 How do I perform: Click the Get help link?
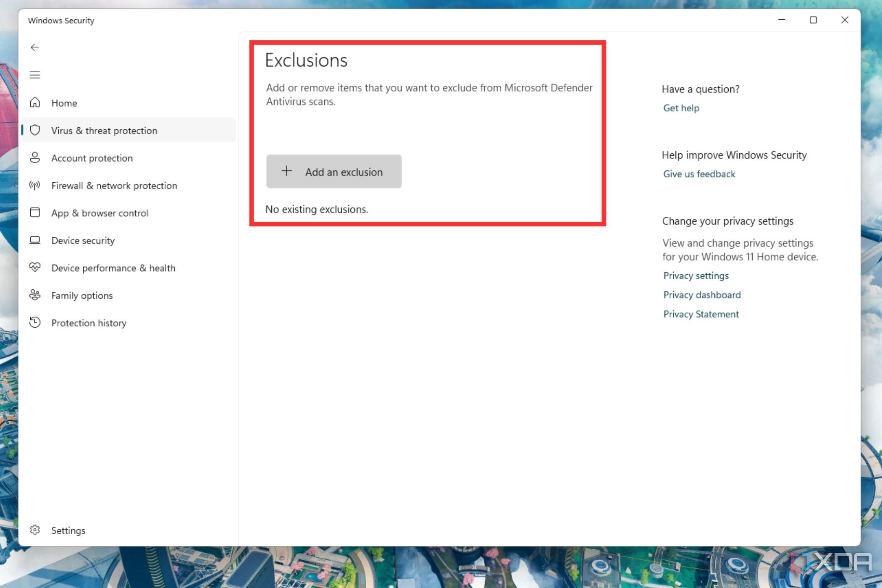click(681, 108)
